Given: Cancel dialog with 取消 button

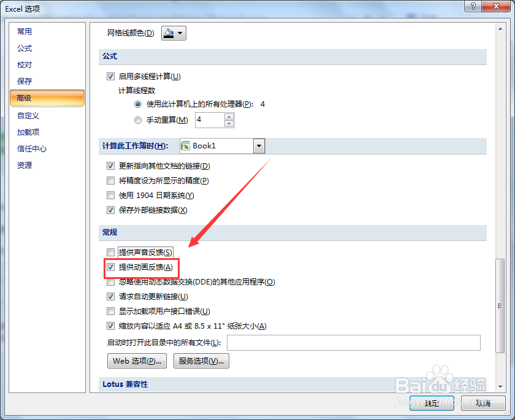Looking at the screenshot, I should point(483,403).
